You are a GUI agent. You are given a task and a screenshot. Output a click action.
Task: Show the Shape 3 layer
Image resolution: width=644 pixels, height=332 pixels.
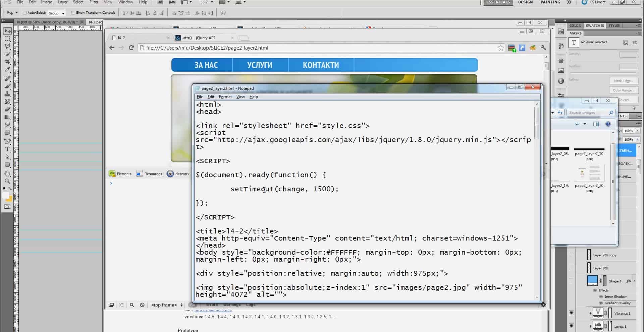click(x=571, y=280)
